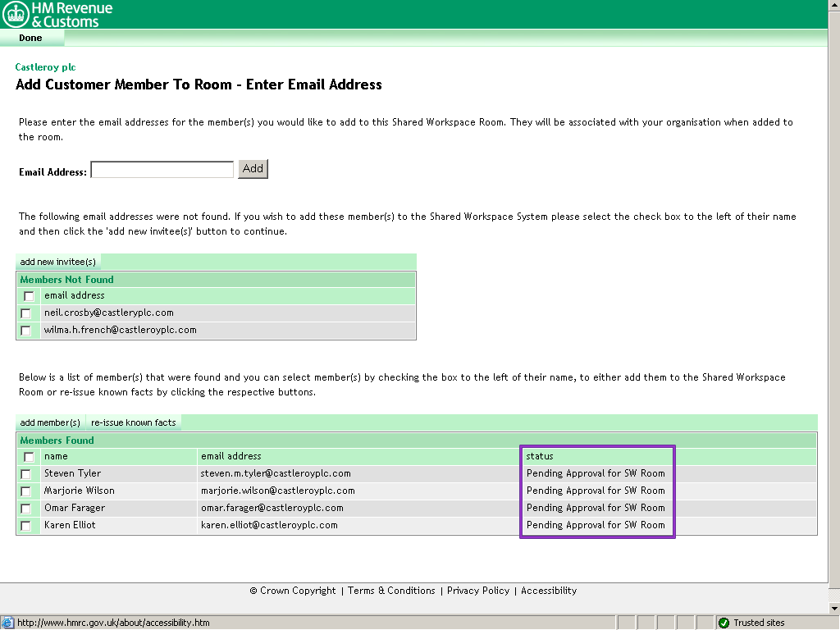Select the checkbox beside Marjorie Wilson
Image resolution: width=840 pixels, height=630 pixels.
click(26, 491)
